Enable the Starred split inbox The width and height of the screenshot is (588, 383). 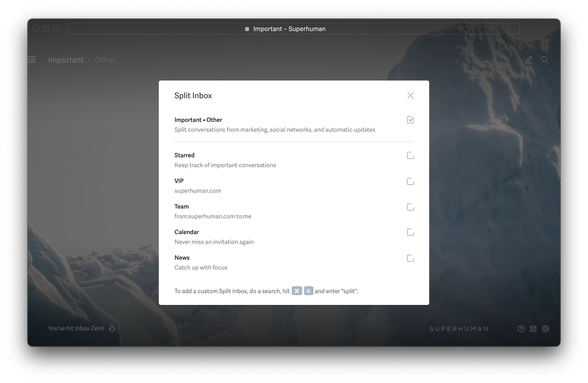pyautogui.click(x=410, y=155)
